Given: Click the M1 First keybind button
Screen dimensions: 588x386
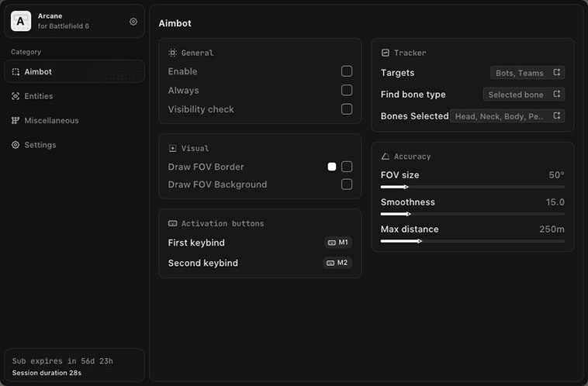Looking at the screenshot, I should click(338, 243).
